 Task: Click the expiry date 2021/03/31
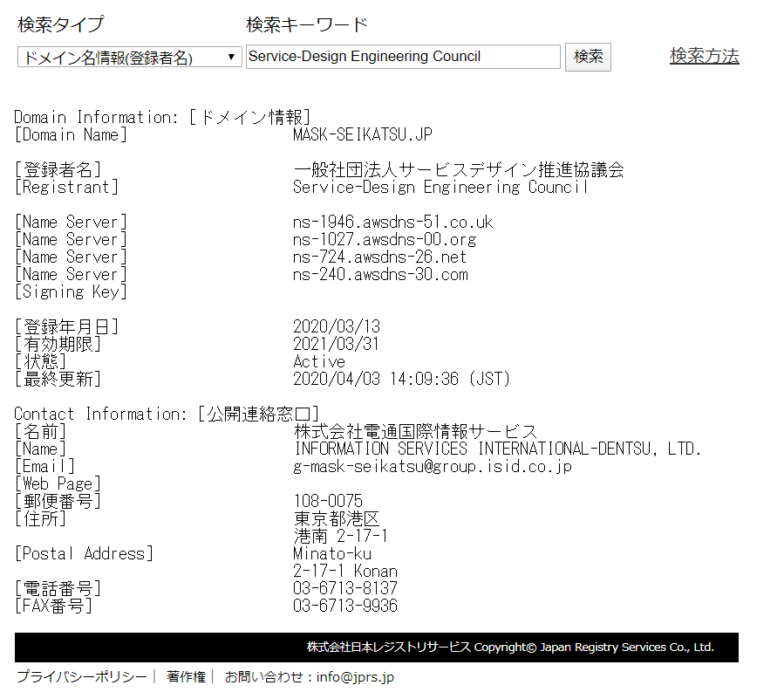pyautogui.click(x=336, y=344)
